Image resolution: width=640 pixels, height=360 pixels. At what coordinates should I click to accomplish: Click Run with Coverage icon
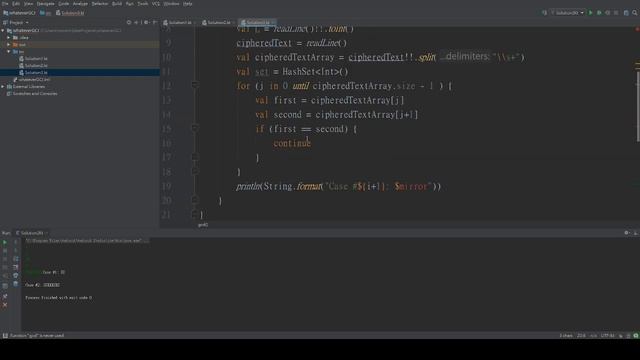[x=608, y=13]
